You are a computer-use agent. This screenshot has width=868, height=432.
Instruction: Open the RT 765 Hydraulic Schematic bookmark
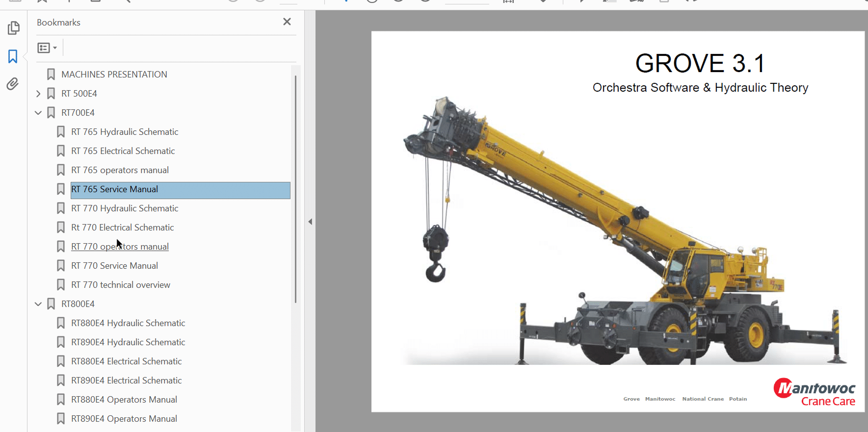pos(125,132)
